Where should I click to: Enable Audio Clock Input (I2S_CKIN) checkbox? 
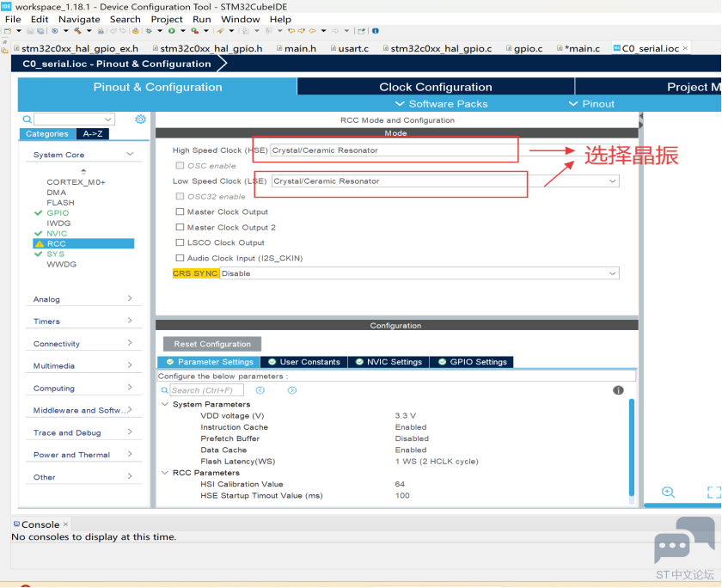[180, 258]
